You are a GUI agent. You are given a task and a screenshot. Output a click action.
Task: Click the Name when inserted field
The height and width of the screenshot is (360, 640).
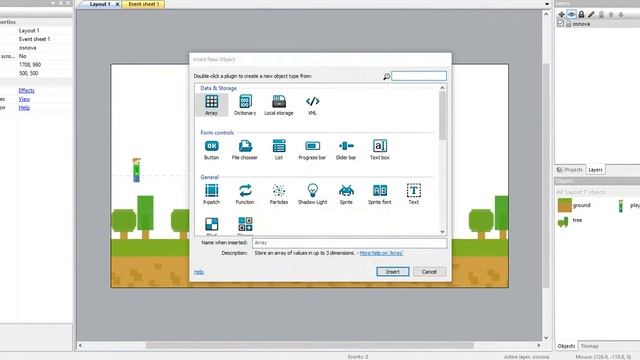click(349, 243)
